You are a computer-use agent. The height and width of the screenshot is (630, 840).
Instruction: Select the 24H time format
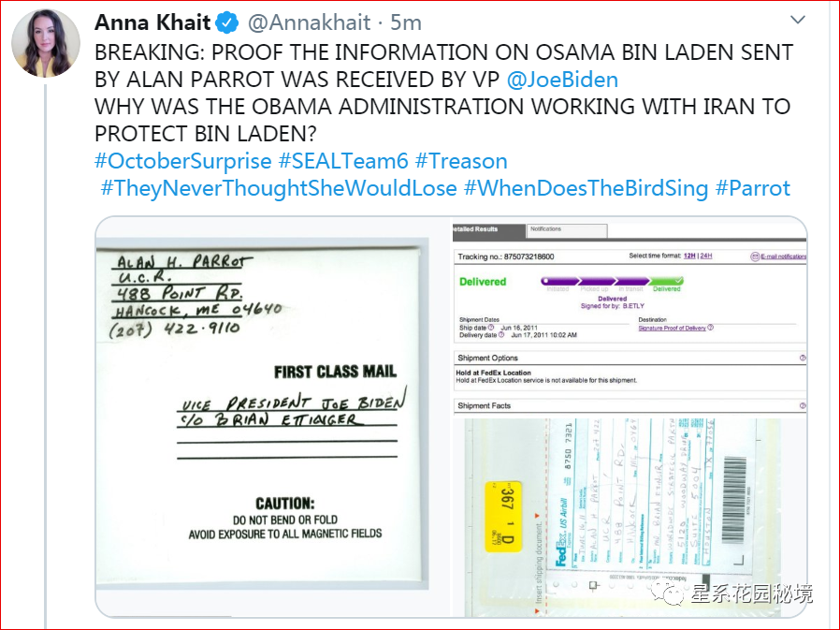[x=706, y=256]
